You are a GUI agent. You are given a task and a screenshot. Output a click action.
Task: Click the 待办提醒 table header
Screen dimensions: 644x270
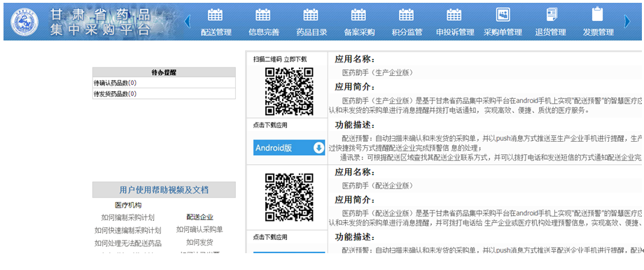pos(164,72)
